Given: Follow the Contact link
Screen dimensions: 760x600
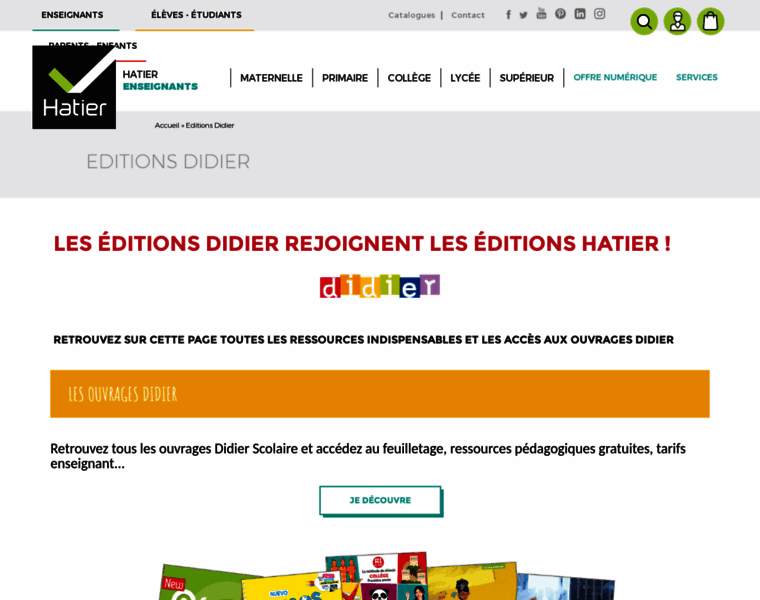Looking at the screenshot, I should coord(468,15).
